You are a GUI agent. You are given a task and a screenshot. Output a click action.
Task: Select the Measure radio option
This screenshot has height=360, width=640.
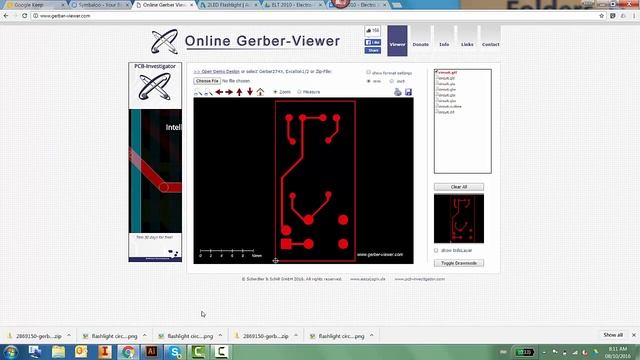(x=299, y=92)
